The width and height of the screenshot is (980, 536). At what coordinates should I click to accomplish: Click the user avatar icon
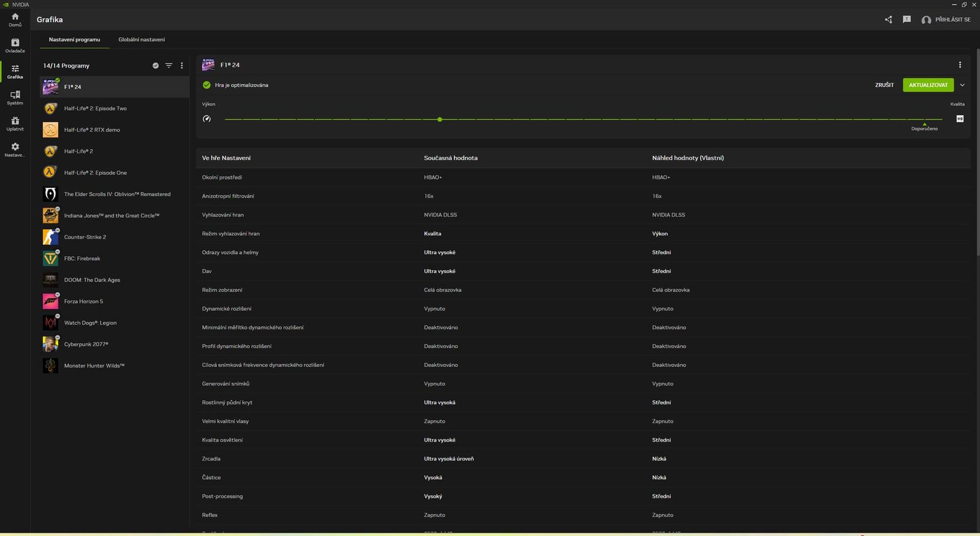926,20
